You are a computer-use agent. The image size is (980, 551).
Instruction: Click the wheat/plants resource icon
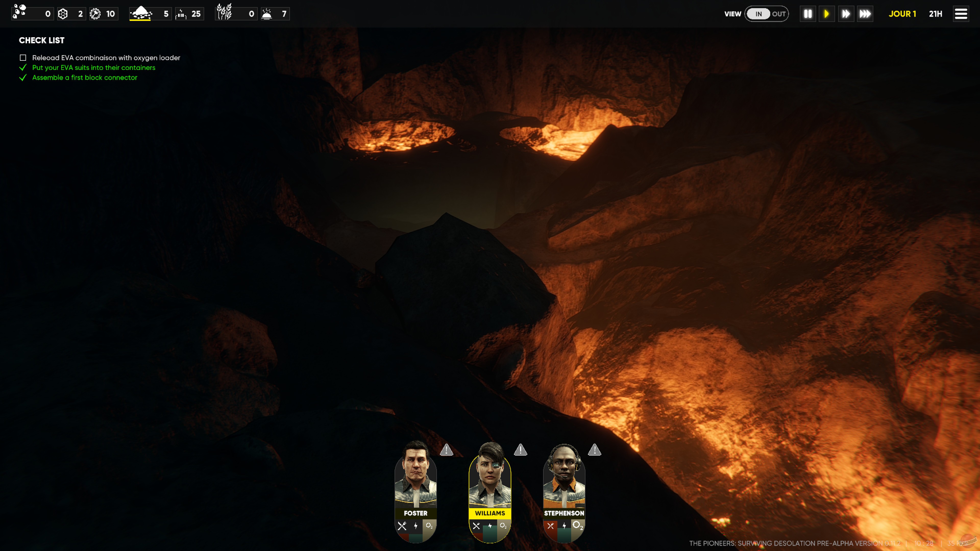pos(225,14)
